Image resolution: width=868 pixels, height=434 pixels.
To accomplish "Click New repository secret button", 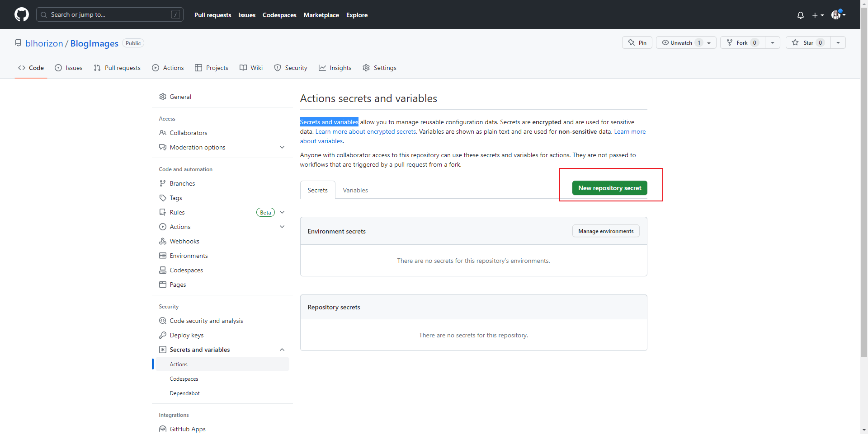I will click(x=609, y=188).
